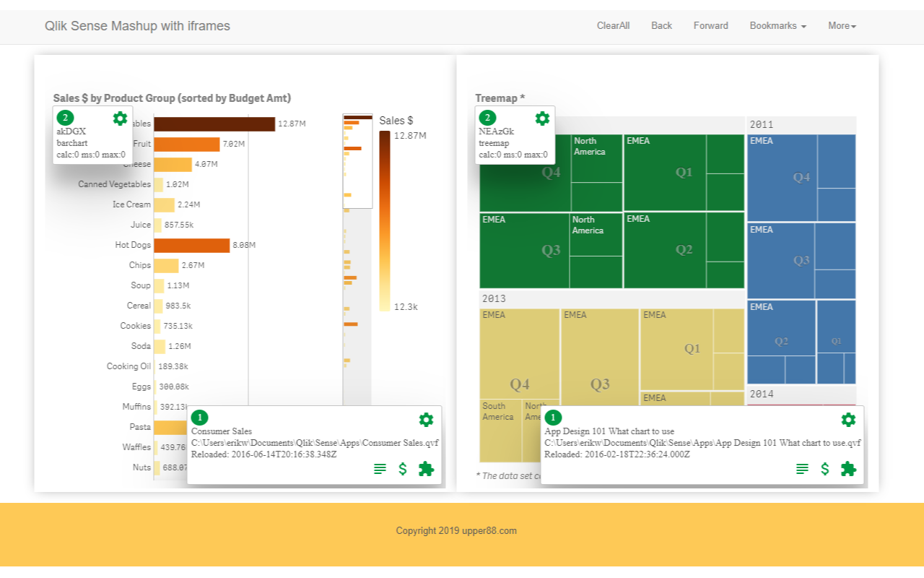This screenshot has height=578, width=924.
Task: Click the text lines icon in Consumer Sales panel
Action: [380, 469]
